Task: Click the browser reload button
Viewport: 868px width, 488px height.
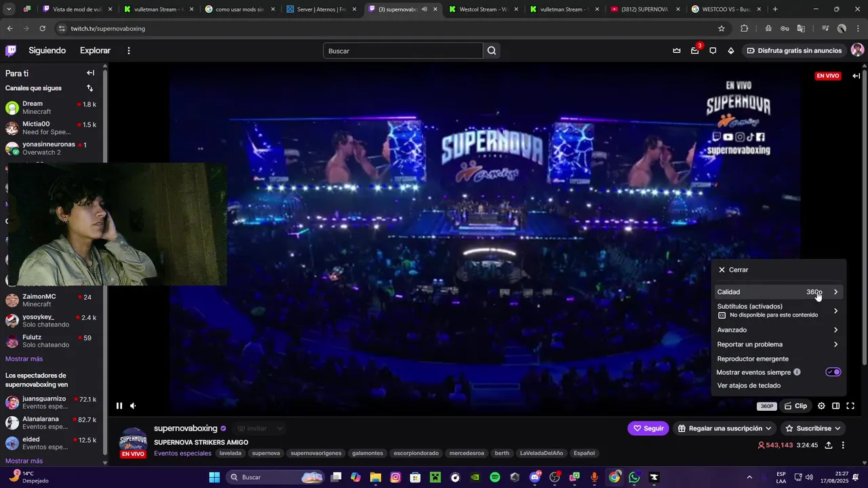Action: tap(42, 28)
